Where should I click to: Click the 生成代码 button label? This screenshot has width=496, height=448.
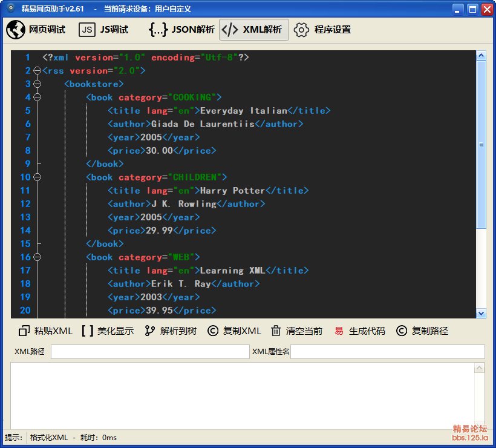tap(367, 331)
